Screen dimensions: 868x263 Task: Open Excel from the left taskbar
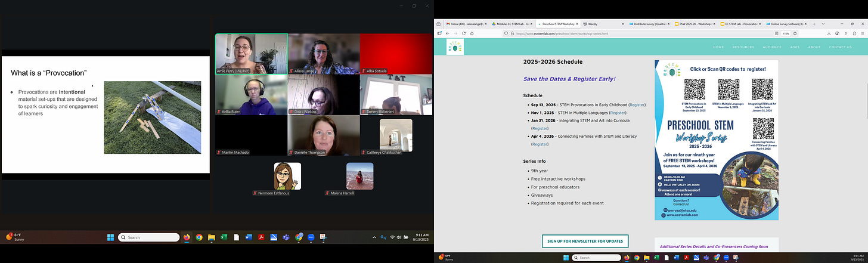pos(224,237)
